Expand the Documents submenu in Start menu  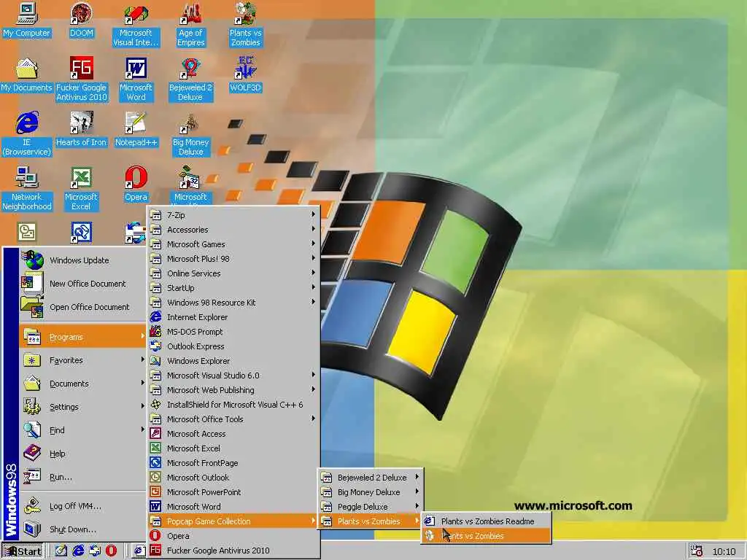click(x=83, y=384)
